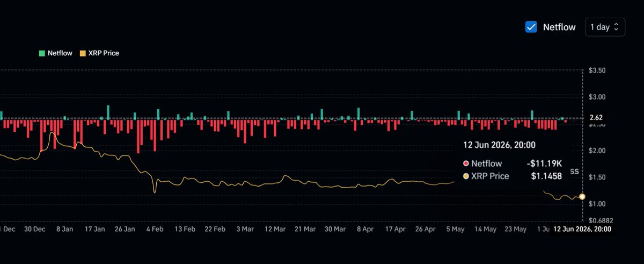644x264 pixels.
Task: Click the tooltip date 12 Jun 2026, 20:00
Action: point(500,145)
